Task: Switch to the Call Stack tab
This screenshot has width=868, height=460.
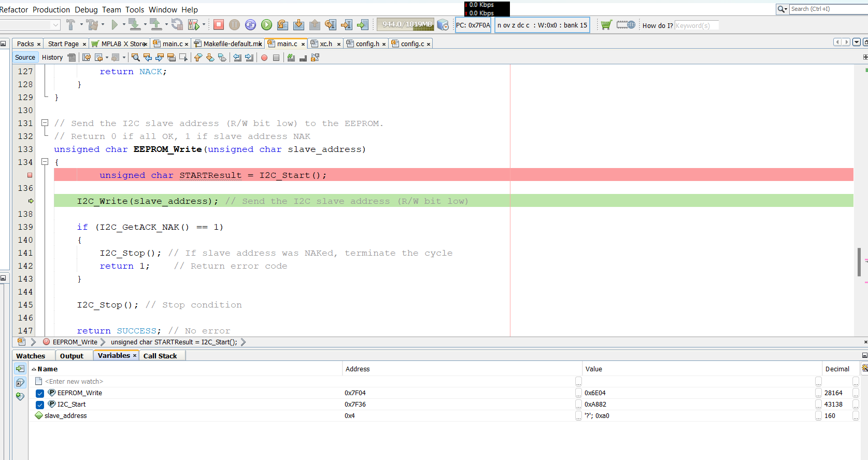Action: click(x=160, y=356)
